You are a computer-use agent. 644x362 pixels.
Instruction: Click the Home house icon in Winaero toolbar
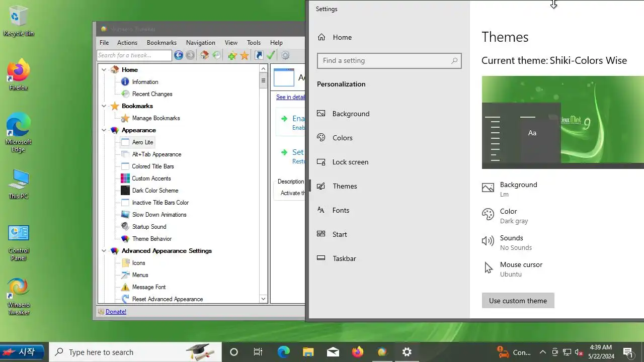coord(204,55)
